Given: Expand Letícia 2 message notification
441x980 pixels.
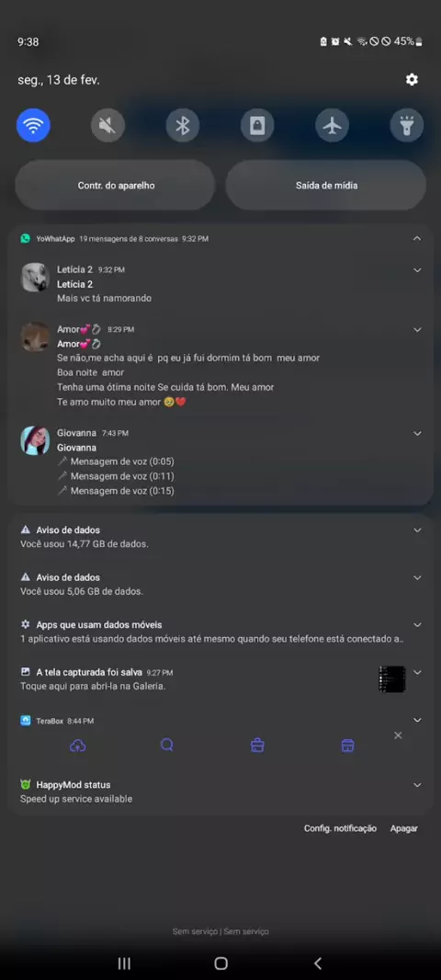Looking at the screenshot, I should (417, 270).
